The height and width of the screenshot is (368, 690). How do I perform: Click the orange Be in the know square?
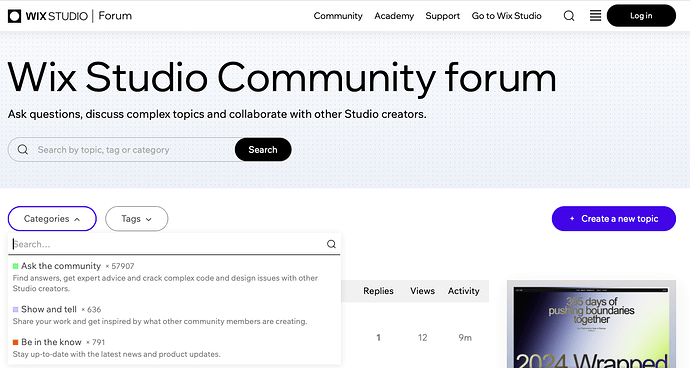tap(15, 342)
